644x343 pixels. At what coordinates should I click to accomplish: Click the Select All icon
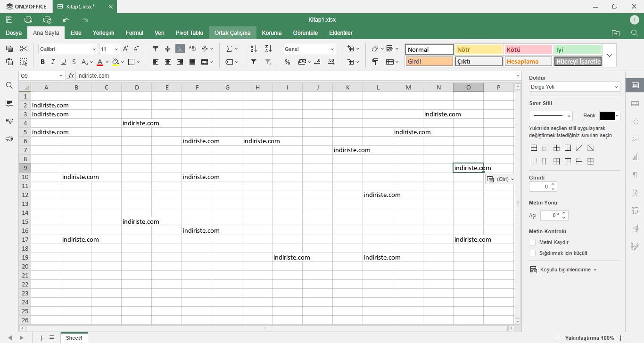point(24,62)
